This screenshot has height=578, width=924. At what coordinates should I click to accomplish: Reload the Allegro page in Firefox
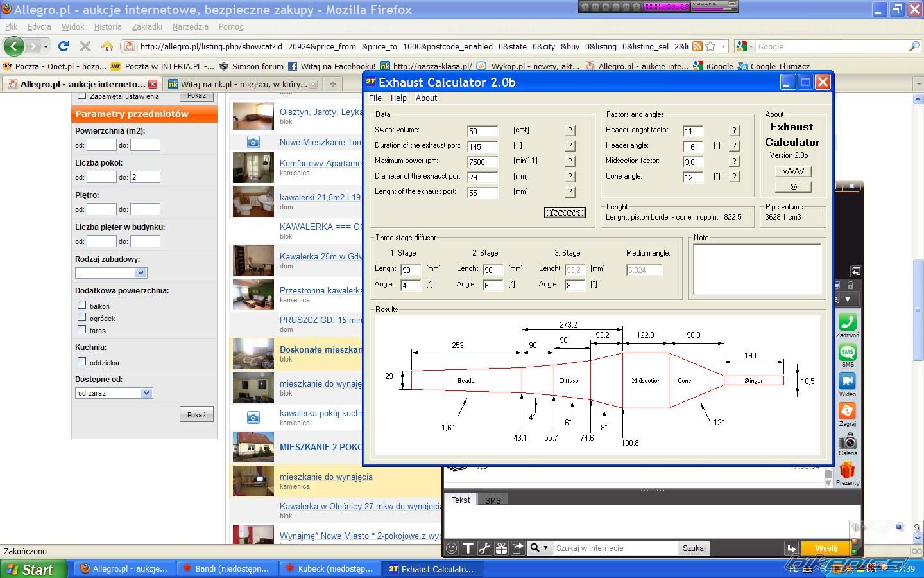pos(64,46)
